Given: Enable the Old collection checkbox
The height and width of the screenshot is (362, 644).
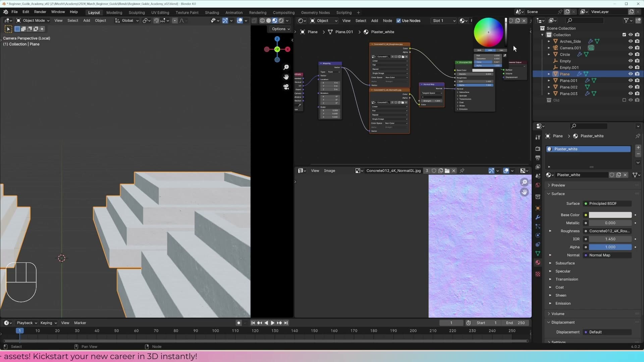Looking at the screenshot, I should [x=624, y=100].
